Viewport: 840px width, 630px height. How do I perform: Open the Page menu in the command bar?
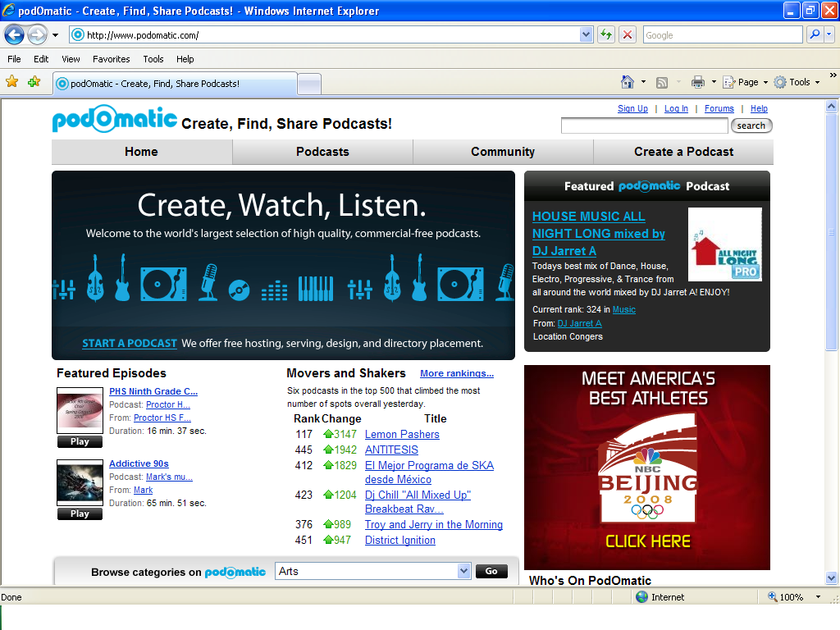pyautogui.click(x=746, y=82)
